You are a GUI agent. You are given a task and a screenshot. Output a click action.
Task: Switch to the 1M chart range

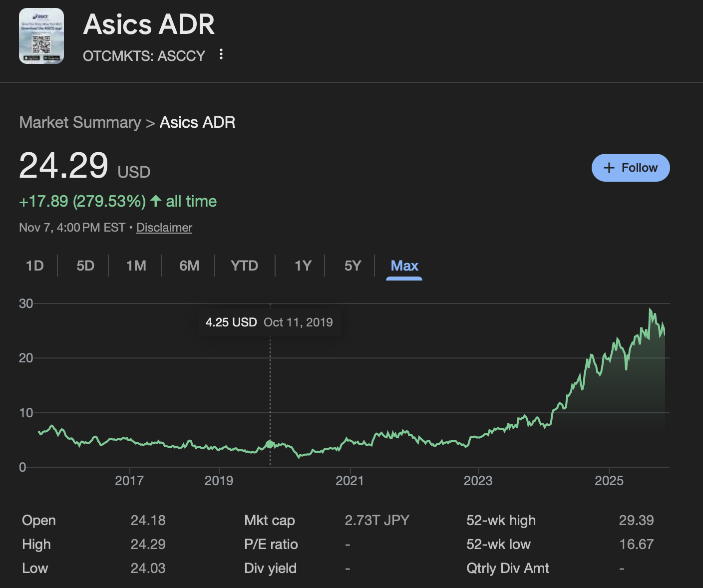point(136,266)
